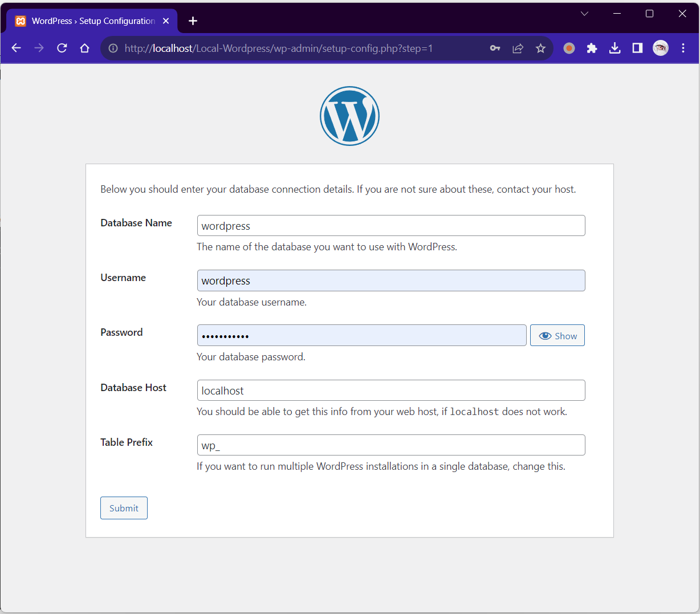The height and width of the screenshot is (614, 700).
Task: Focus the Username input field
Action: click(x=391, y=280)
